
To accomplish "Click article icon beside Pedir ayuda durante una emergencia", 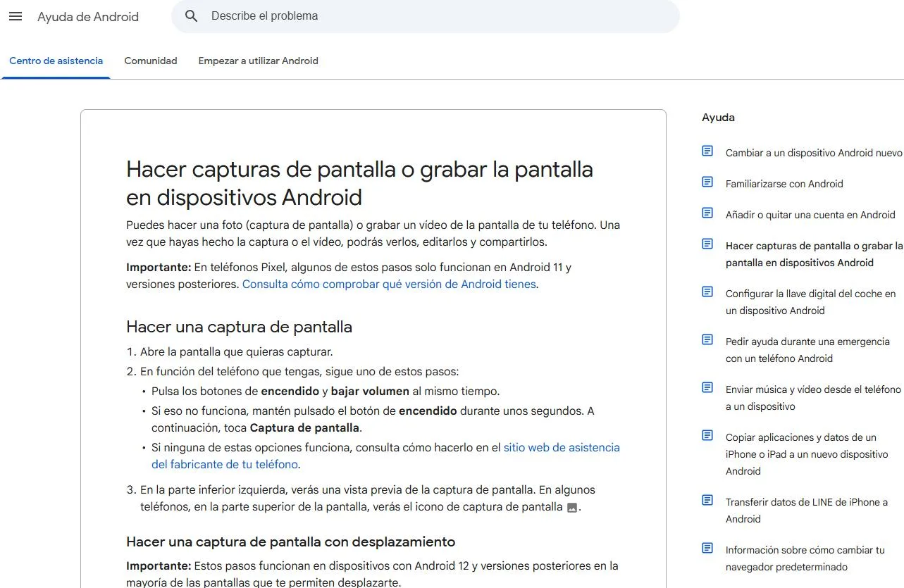I will 707,340.
